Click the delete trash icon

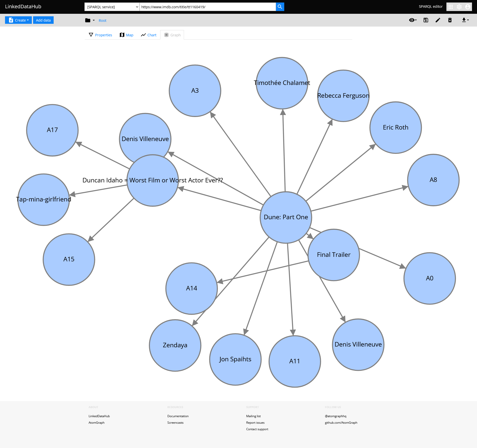point(450,20)
